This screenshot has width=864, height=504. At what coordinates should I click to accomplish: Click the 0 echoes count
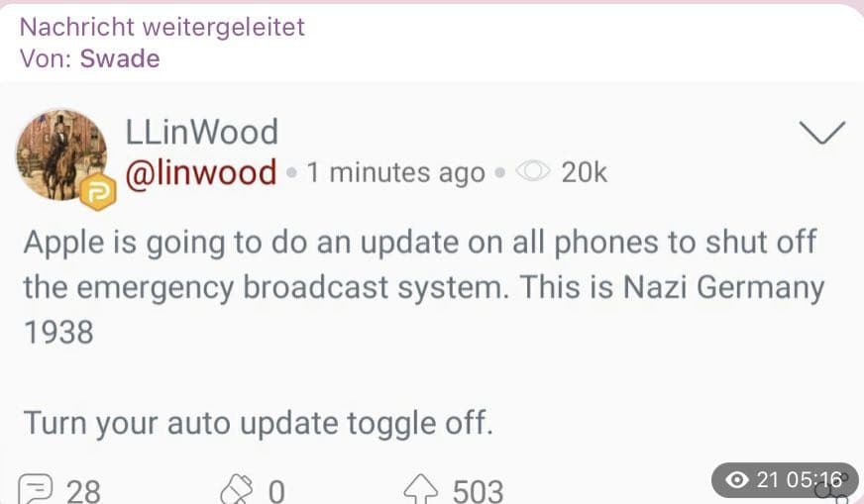pos(276,491)
